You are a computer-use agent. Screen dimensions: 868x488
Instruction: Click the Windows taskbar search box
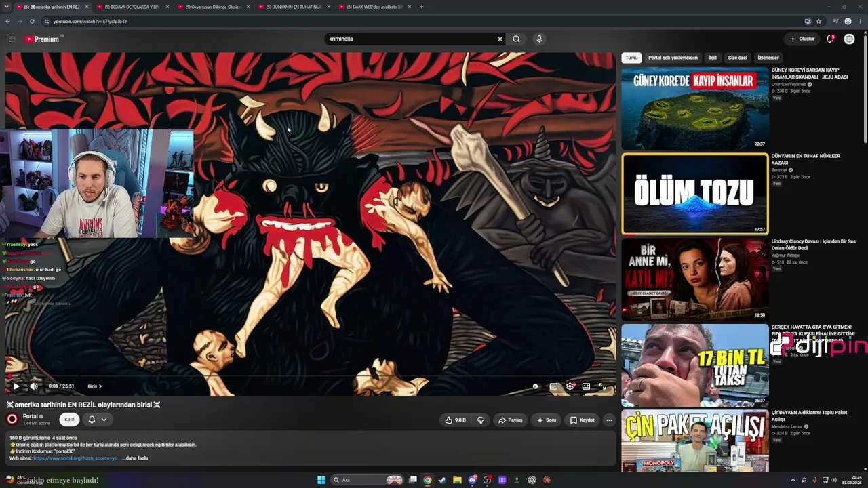[367, 480]
